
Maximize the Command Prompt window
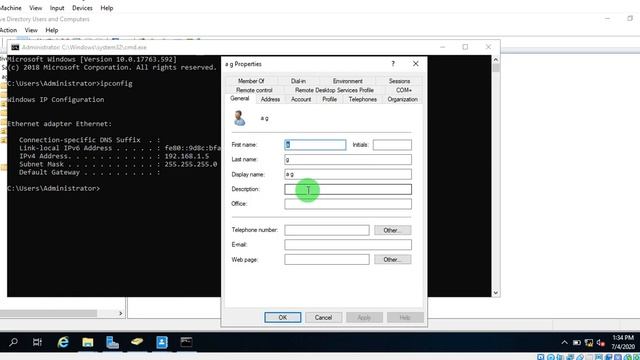(465, 47)
